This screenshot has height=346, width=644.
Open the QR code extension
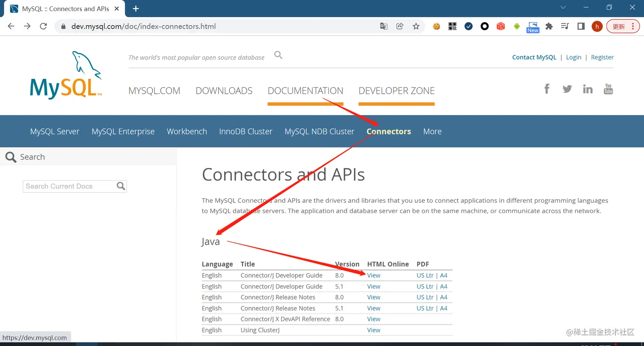click(452, 26)
